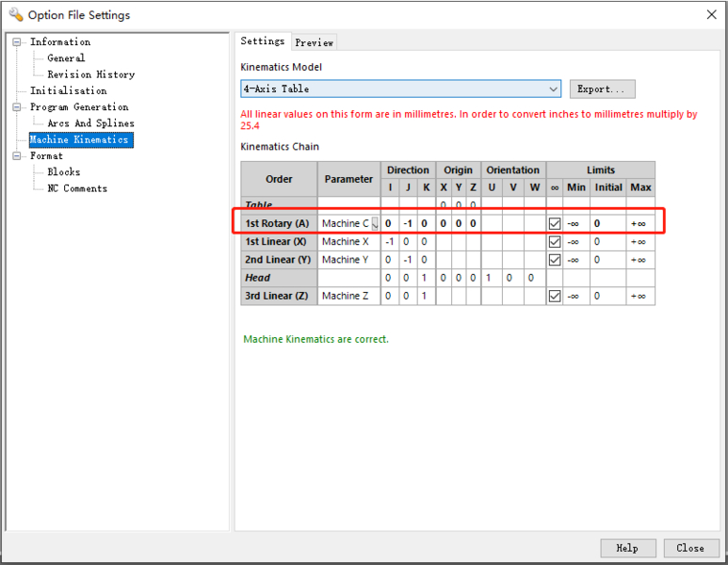Select the Settings tab

[x=263, y=41]
